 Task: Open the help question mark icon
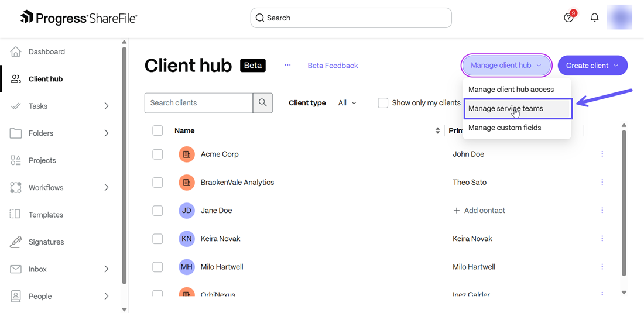568,18
